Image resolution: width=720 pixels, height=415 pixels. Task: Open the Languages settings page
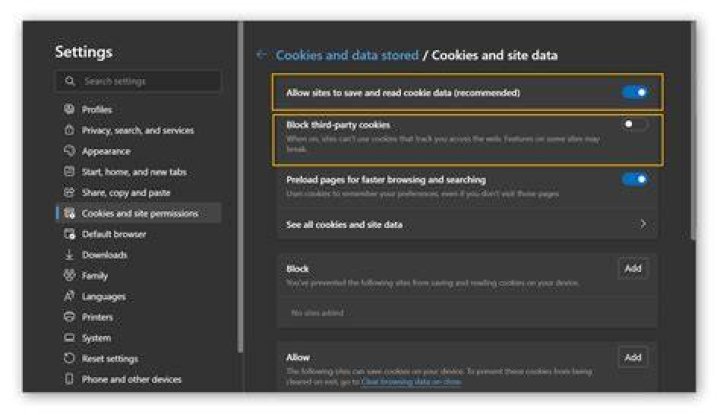103,297
